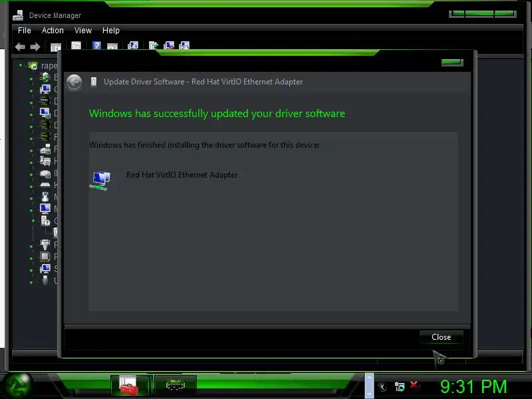Select the Display adapters monitor icon in the tree
The image size is (532, 399).
pyautogui.click(x=45, y=113)
